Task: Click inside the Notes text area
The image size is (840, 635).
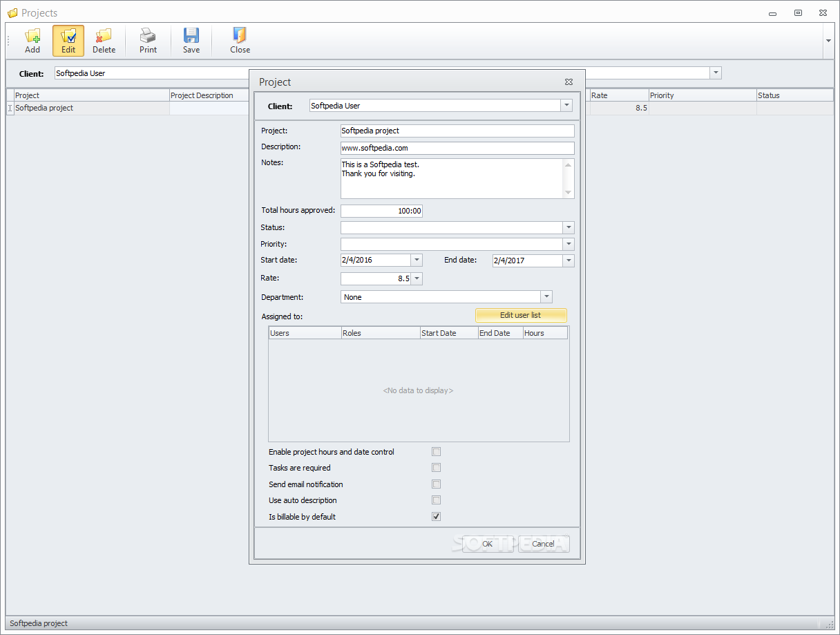Action: pyautogui.click(x=452, y=178)
